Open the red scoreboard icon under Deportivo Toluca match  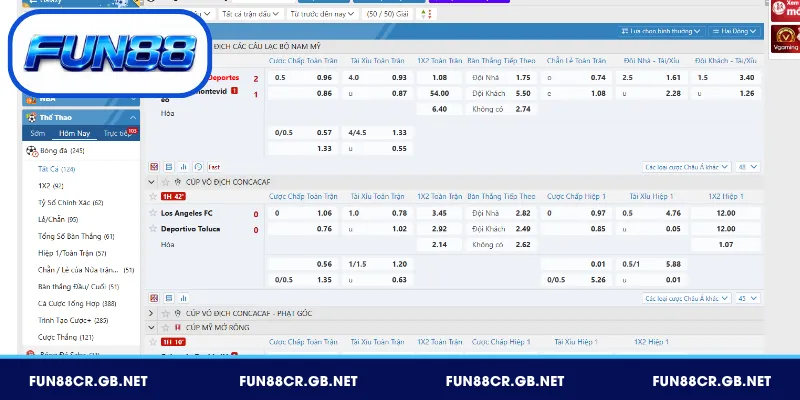click(154, 298)
